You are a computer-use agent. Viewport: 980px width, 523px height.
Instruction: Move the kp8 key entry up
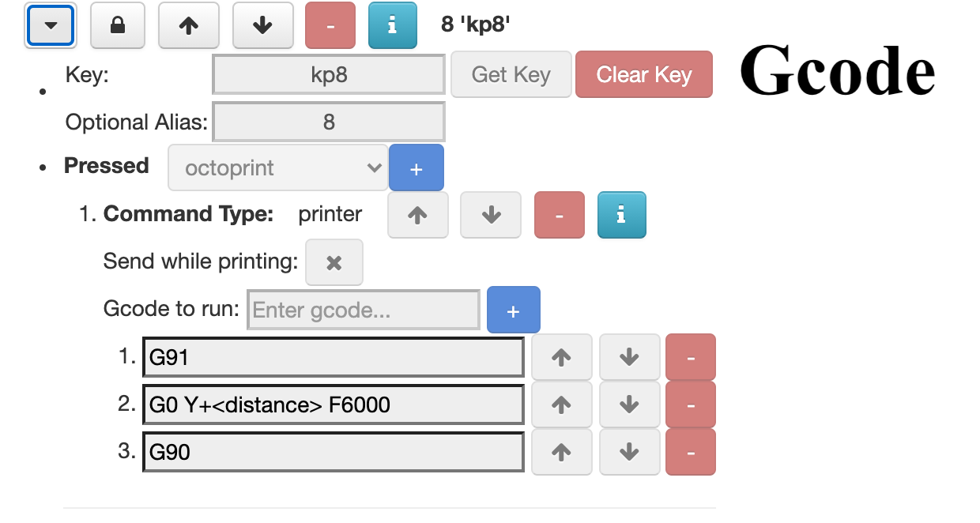(188, 25)
